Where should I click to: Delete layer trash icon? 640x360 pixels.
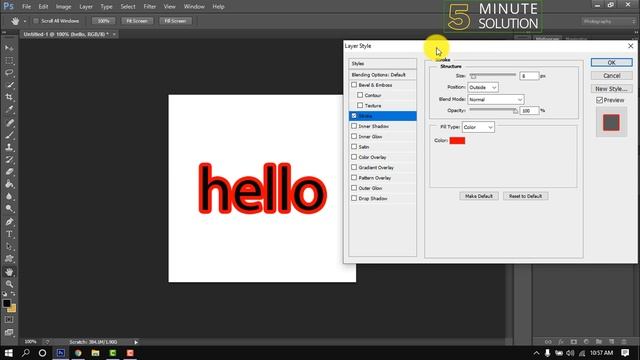tap(624, 342)
